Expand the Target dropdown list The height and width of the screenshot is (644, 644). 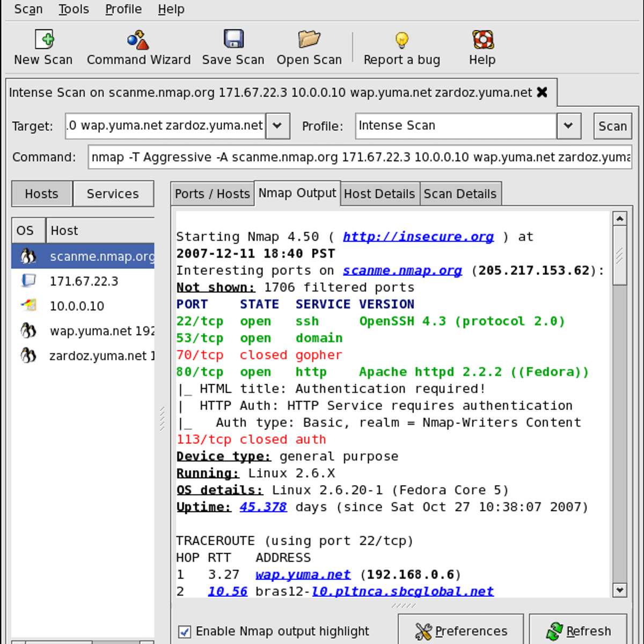(x=277, y=126)
